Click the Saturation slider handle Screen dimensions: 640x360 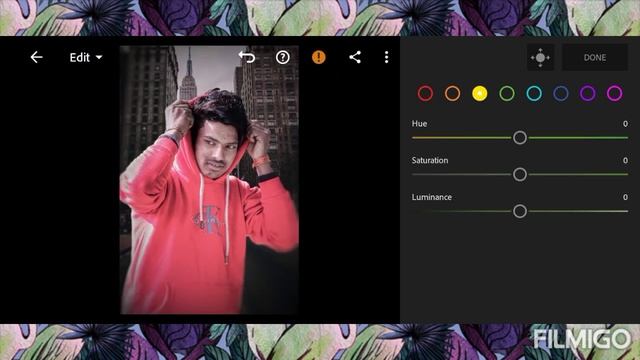(520, 175)
